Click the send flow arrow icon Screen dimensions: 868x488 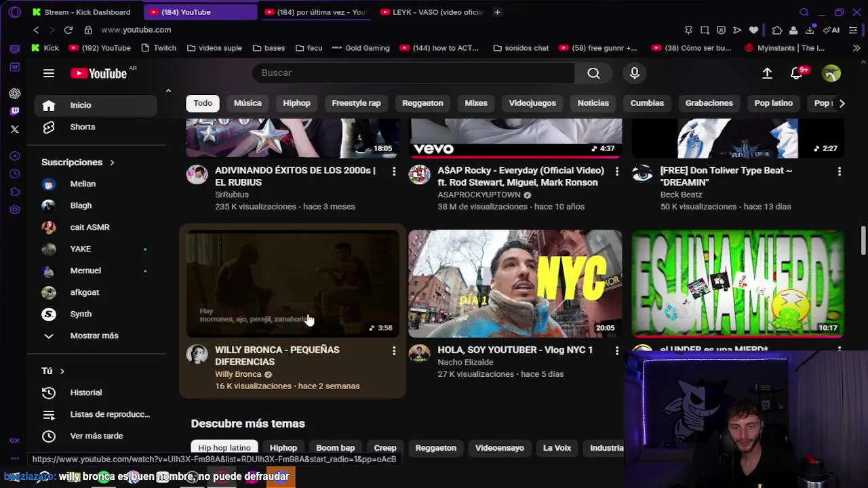(x=737, y=30)
